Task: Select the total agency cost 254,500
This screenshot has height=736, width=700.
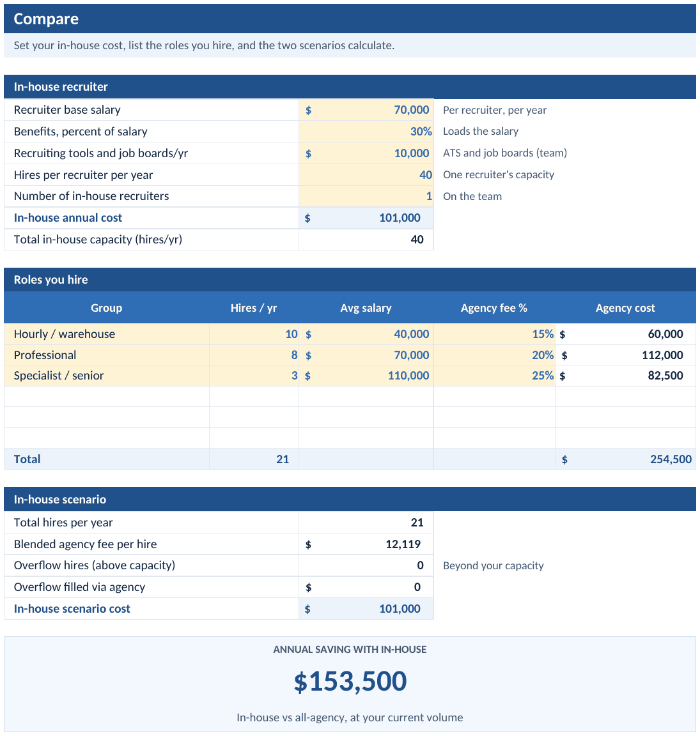Action: 625,459
